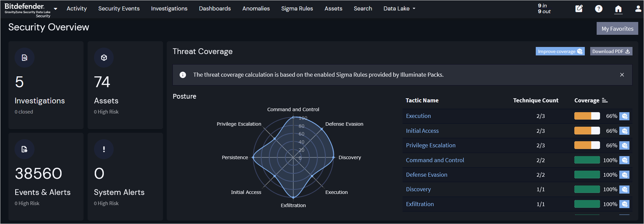Open the Command and Control tactic link
The image size is (644, 224).
[x=435, y=160]
